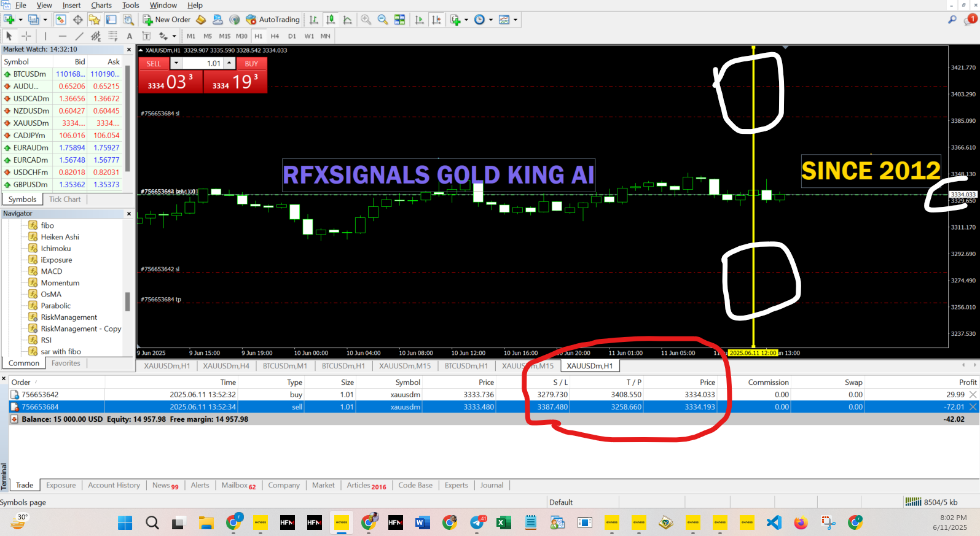Image resolution: width=980 pixels, height=536 pixels.
Task: Select the text label A tool
Action: pyautogui.click(x=130, y=36)
